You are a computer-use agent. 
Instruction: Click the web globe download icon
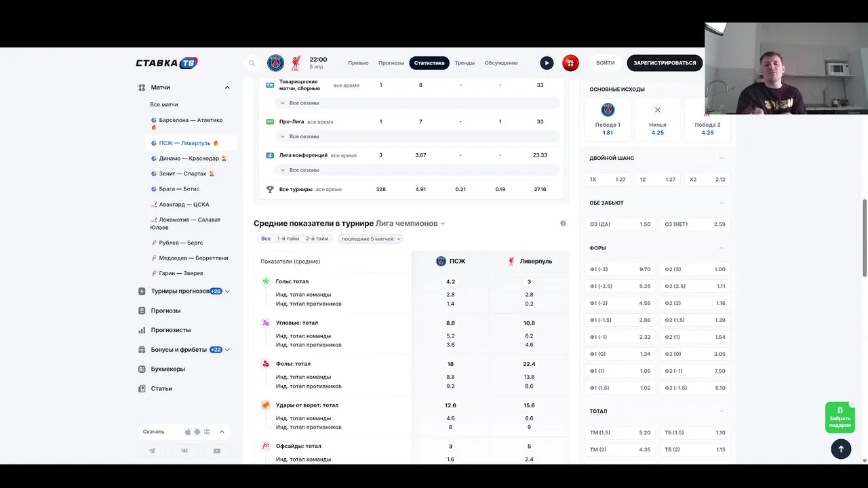coord(206,432)
